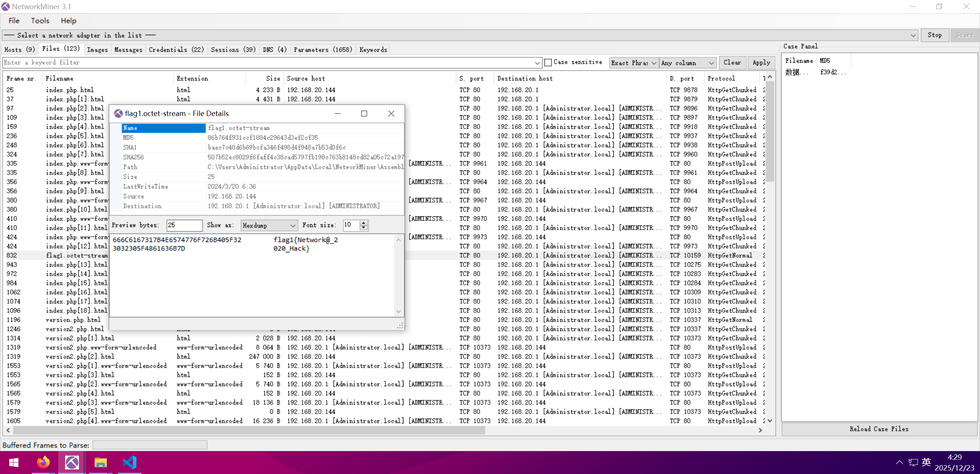
Task: Select the MD5 hash value in File Details
Action: coord(263,137)
